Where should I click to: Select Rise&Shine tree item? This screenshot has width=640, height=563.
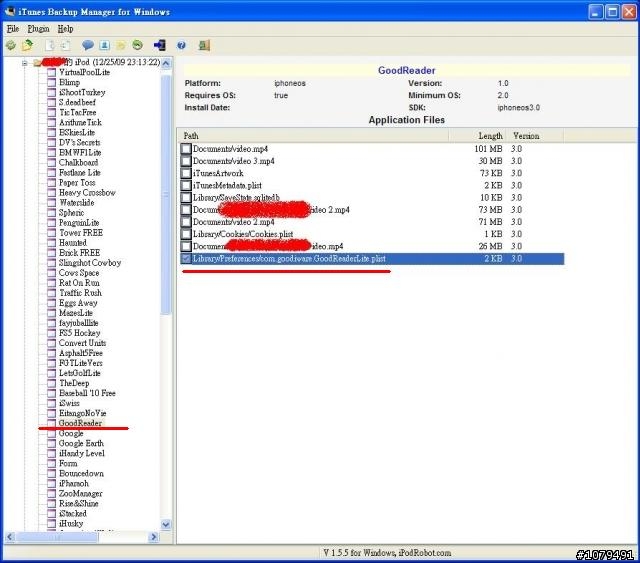click(x=79, y=503)
